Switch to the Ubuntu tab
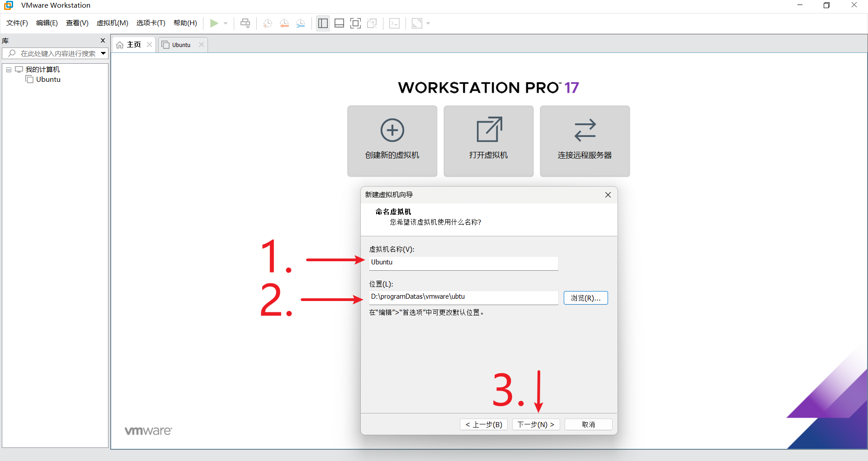This screenshot has height=461, width=868. click(x=181, y=45)
